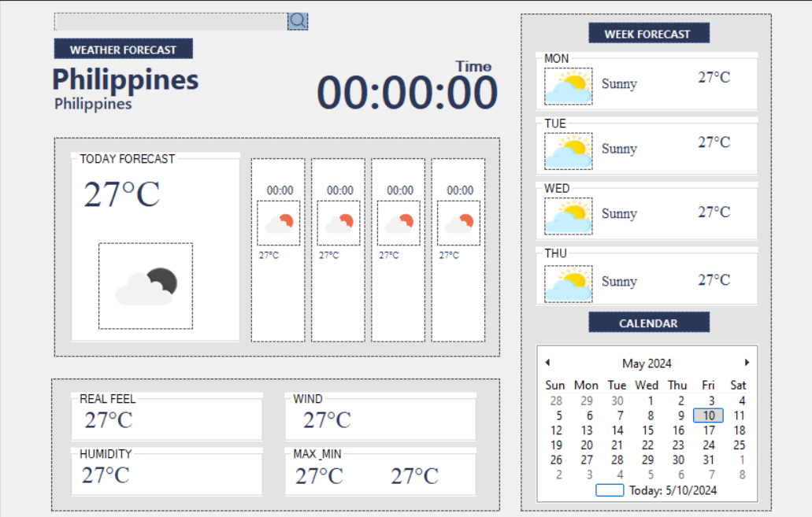Select April 28 in the calendar
The height and width of the screenshot is (517, 812).
click(556, 401)
